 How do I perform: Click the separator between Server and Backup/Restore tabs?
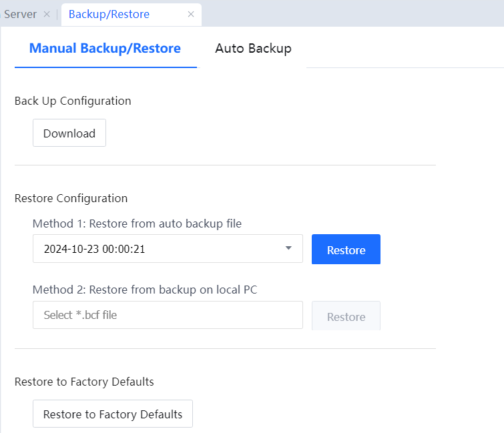click(x=57, y=14)
